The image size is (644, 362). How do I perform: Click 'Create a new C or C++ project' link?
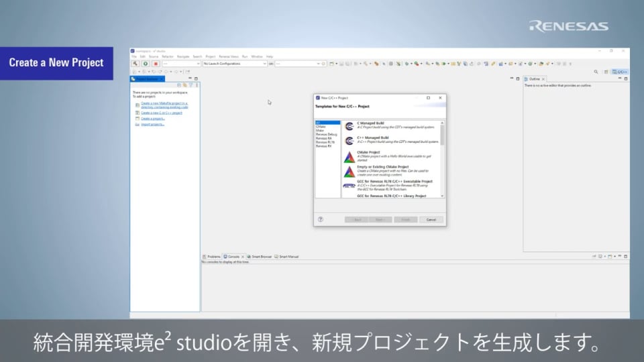pos(162,113)
